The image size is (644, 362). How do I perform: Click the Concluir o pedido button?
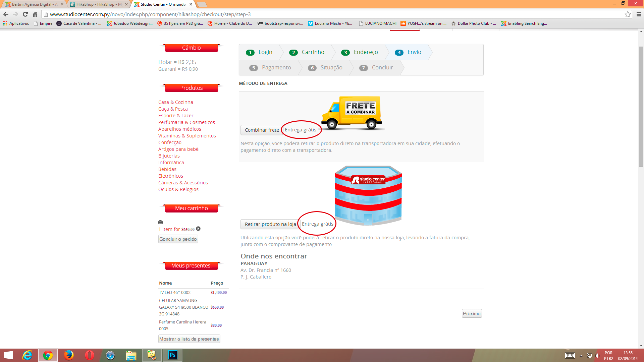click(178, 239)
